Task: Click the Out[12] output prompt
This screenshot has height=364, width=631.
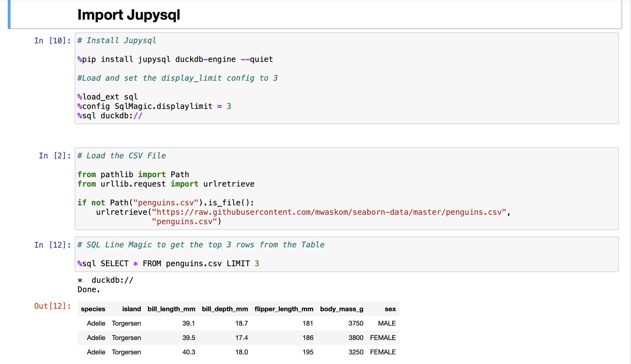Action: tap(52, 306)
